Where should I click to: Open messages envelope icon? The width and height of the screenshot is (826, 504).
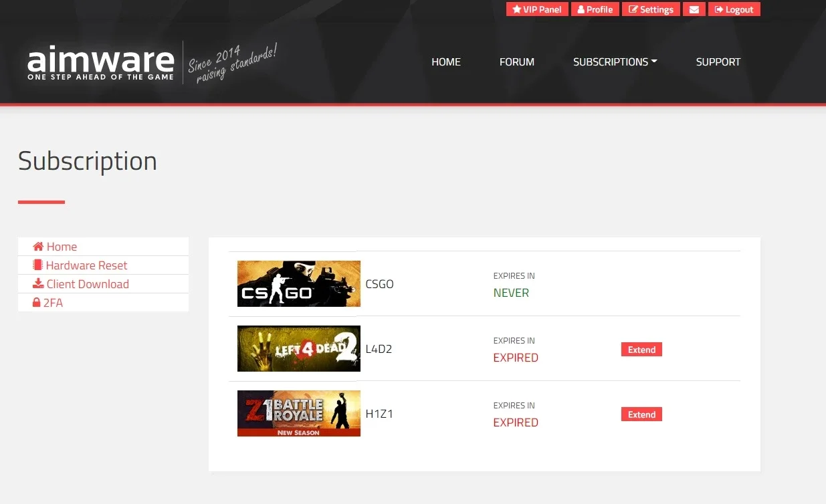click(694, 9)
